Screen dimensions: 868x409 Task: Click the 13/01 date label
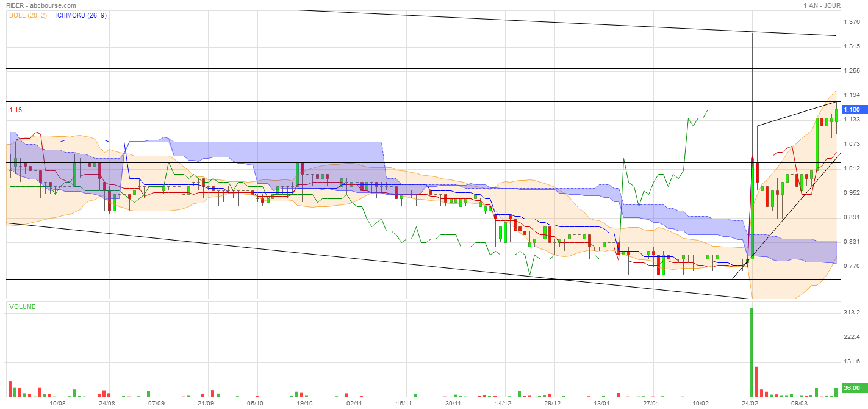click(602, 403)
